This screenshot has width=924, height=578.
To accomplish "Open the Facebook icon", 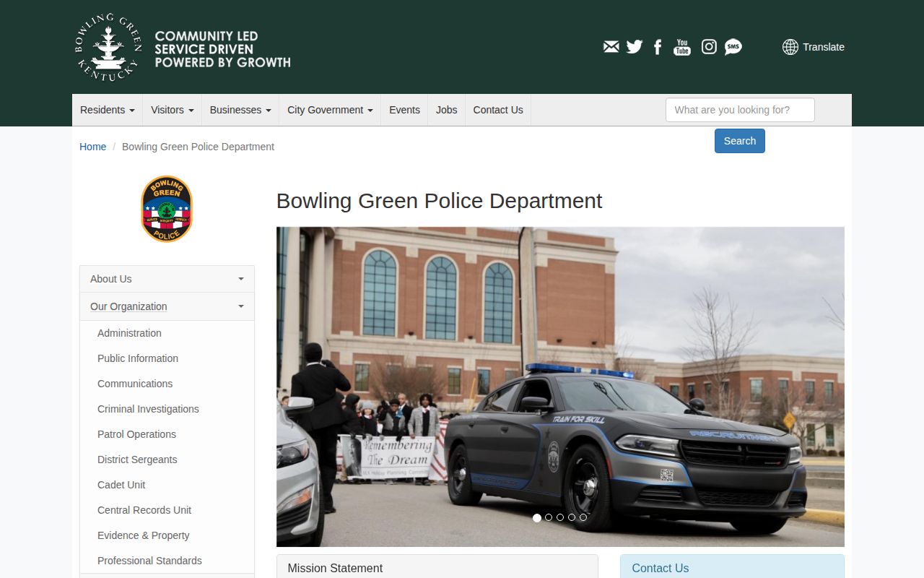I will coord(658,47).
